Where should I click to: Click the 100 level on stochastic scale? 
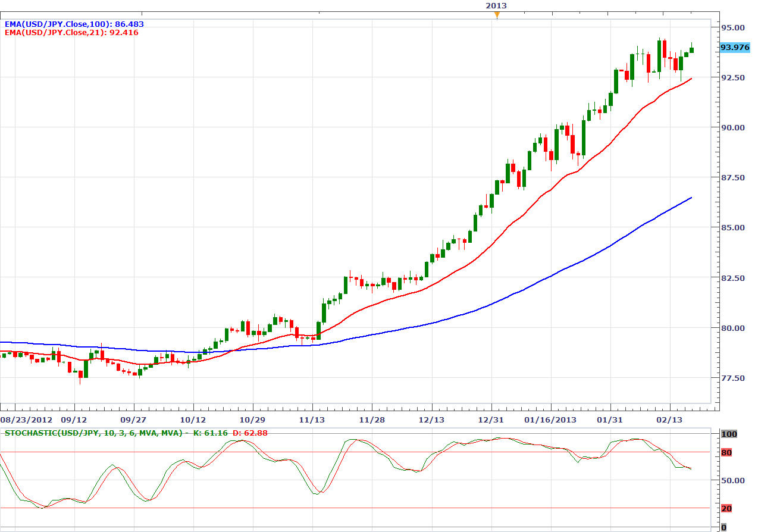(729, 434)
